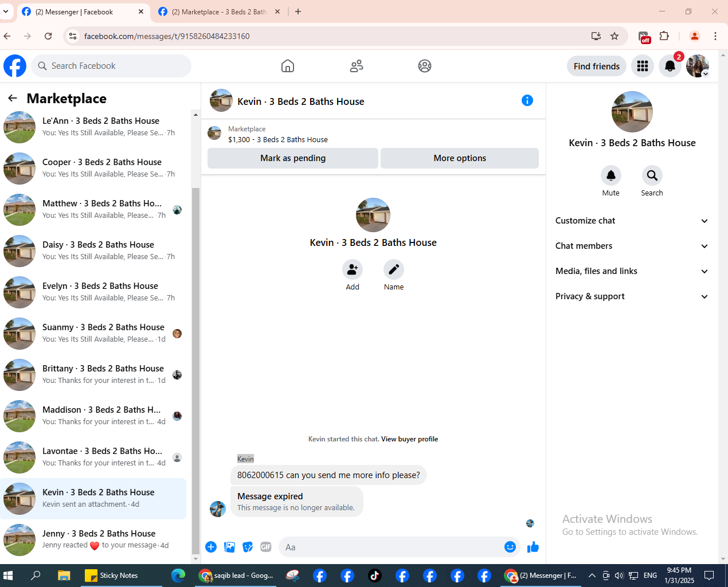Edit the chat name with pencil icon
The image size is (728, 587).
click(394, 269)
